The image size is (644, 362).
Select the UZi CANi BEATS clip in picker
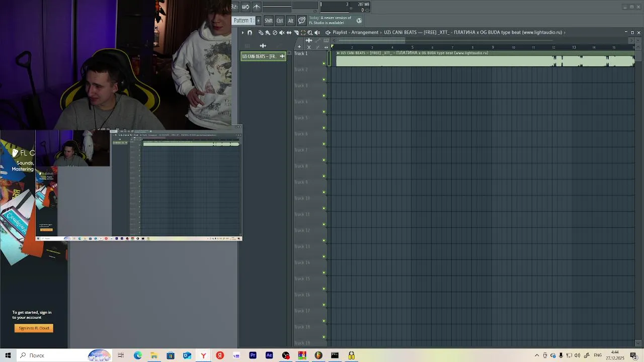264,56
